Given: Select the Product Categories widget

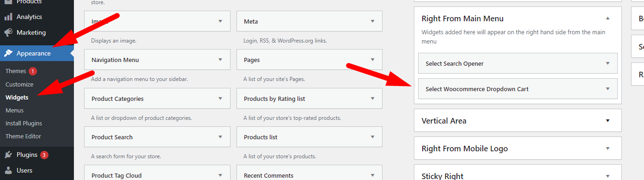Looking at the screenshot, I should click(x=157, y=99).
